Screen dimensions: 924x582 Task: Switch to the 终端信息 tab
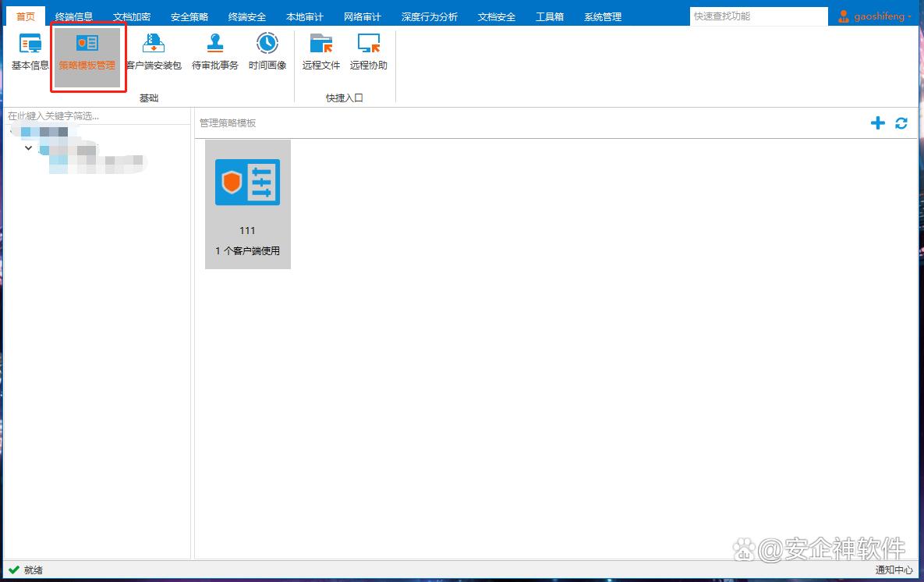[73, 16]
